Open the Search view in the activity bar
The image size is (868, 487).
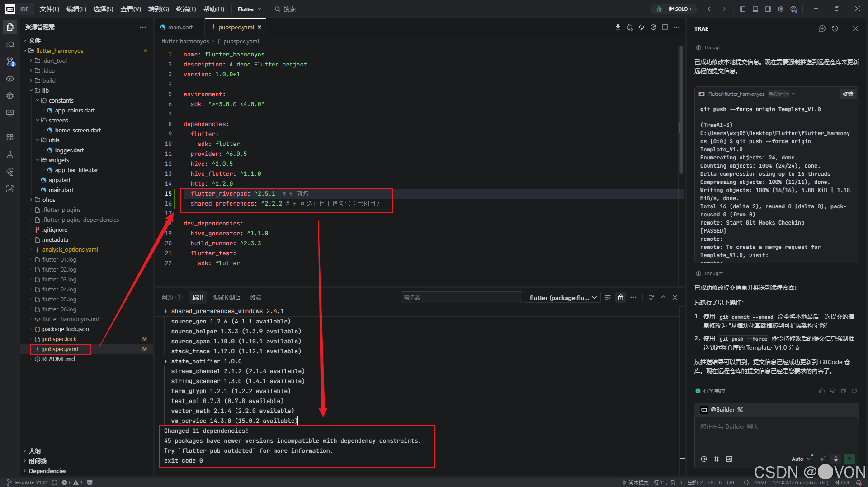click(10, 44)
